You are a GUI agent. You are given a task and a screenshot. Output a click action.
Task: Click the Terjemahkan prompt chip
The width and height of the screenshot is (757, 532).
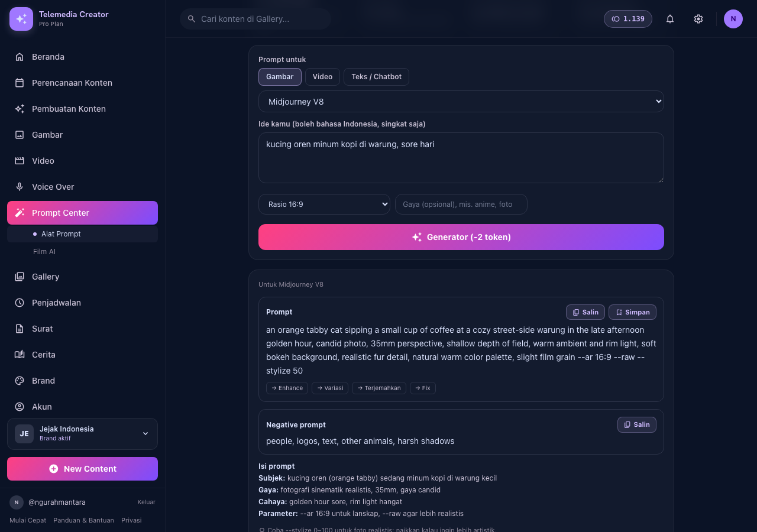379,388
